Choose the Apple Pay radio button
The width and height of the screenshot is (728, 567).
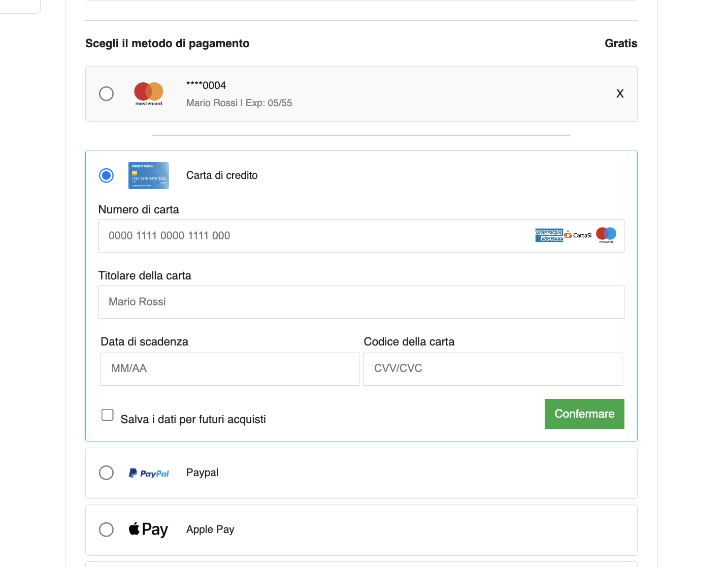point(106,529)
